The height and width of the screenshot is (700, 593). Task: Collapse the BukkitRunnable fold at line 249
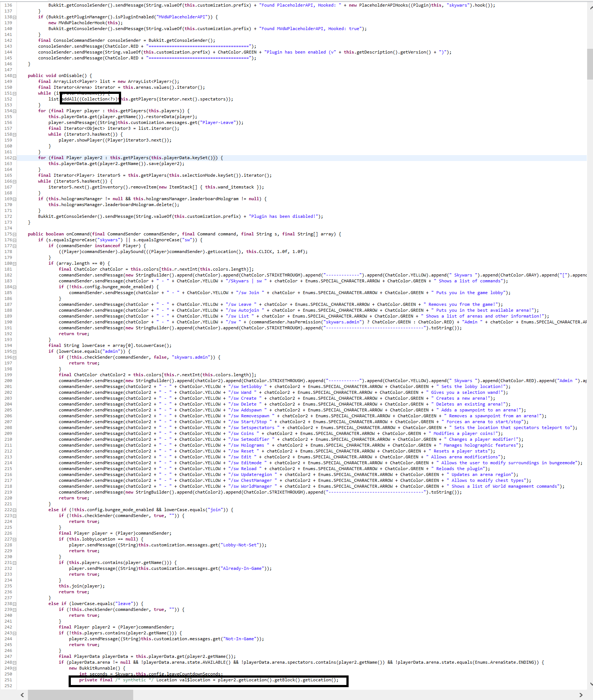(x=14, y=668)
